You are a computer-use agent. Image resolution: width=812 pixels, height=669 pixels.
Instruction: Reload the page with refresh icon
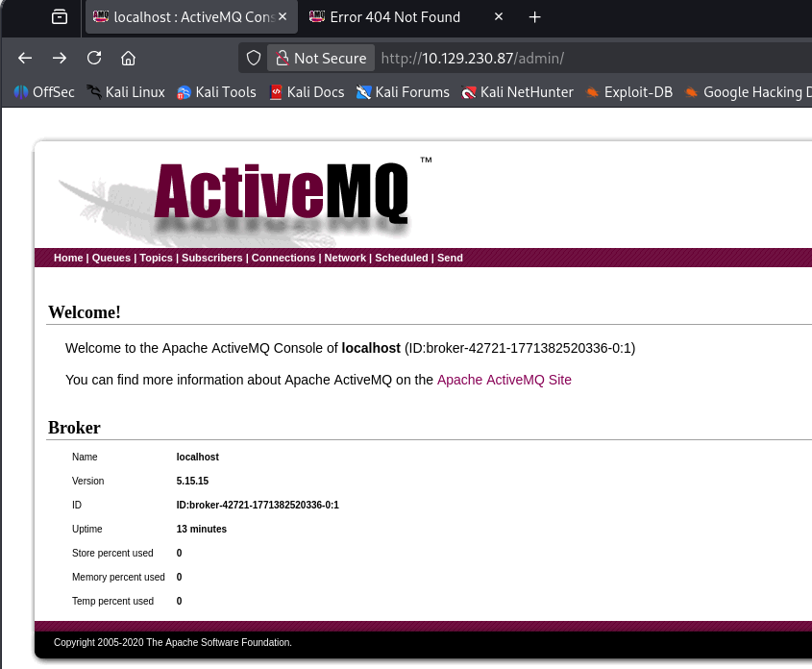[94, 58]
